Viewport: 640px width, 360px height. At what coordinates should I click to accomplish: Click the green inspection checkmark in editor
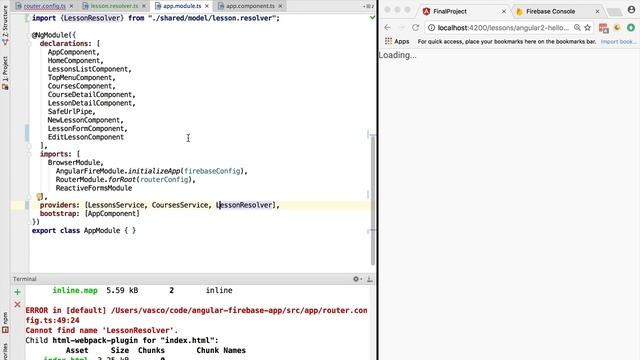(372, 18)
